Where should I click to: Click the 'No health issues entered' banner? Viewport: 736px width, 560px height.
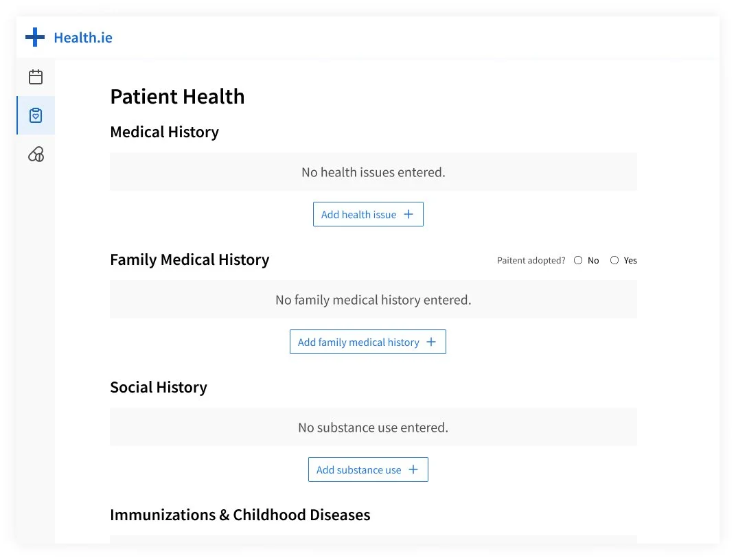(373, 172)
